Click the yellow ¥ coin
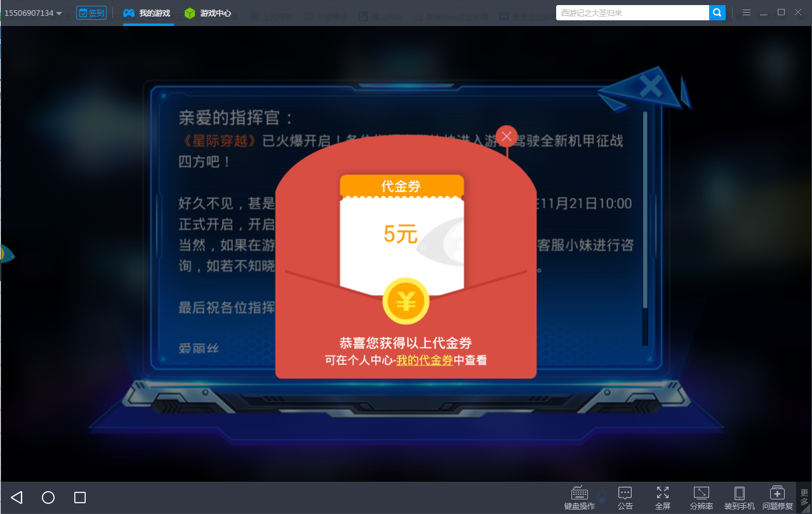 406,301
